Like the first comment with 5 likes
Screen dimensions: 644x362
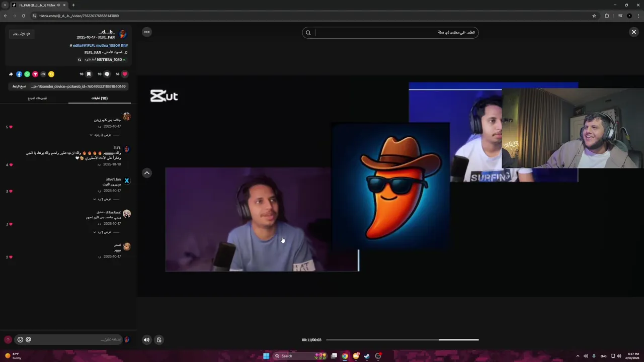pos(11,127)
